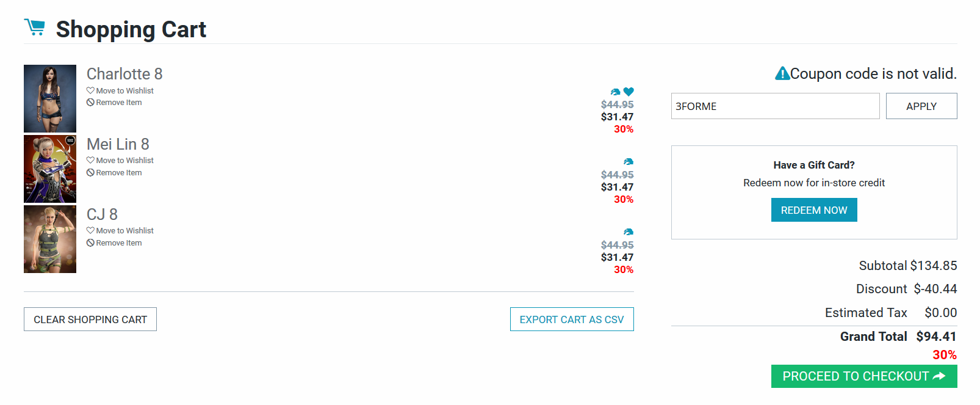980x405 pixels.
Task: Open the Charlotte 8 product title
Action: click(x=124, y=74)
